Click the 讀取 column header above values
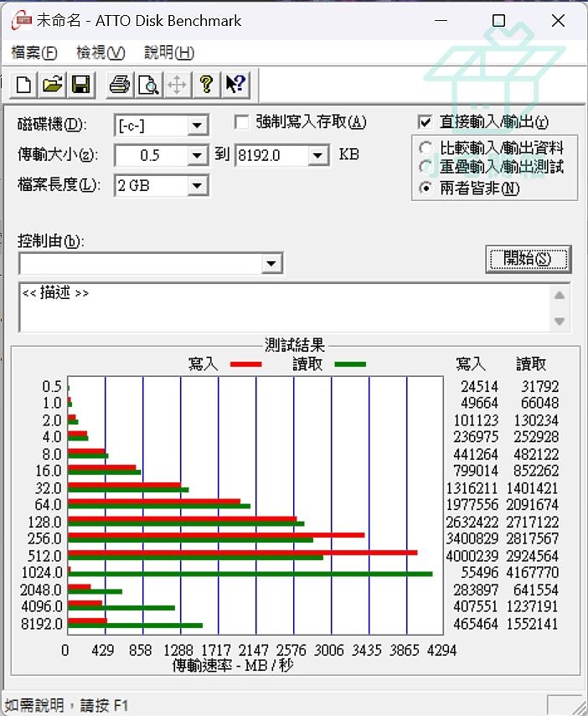This screenshot has height=716, width=588. point(531,364)
